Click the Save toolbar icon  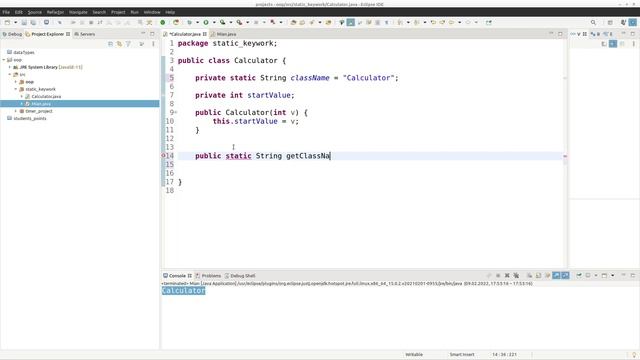tap(24, 22)
